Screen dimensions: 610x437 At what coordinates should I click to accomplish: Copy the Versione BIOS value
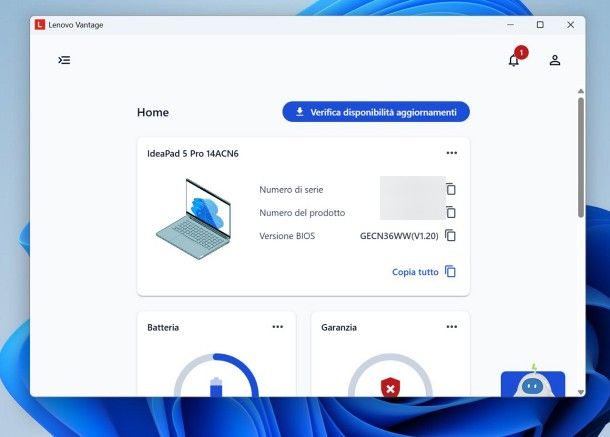tap(450, 235)
